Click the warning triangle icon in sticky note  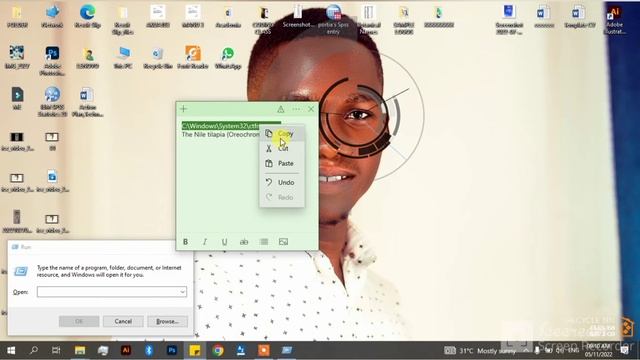[281, 109]
